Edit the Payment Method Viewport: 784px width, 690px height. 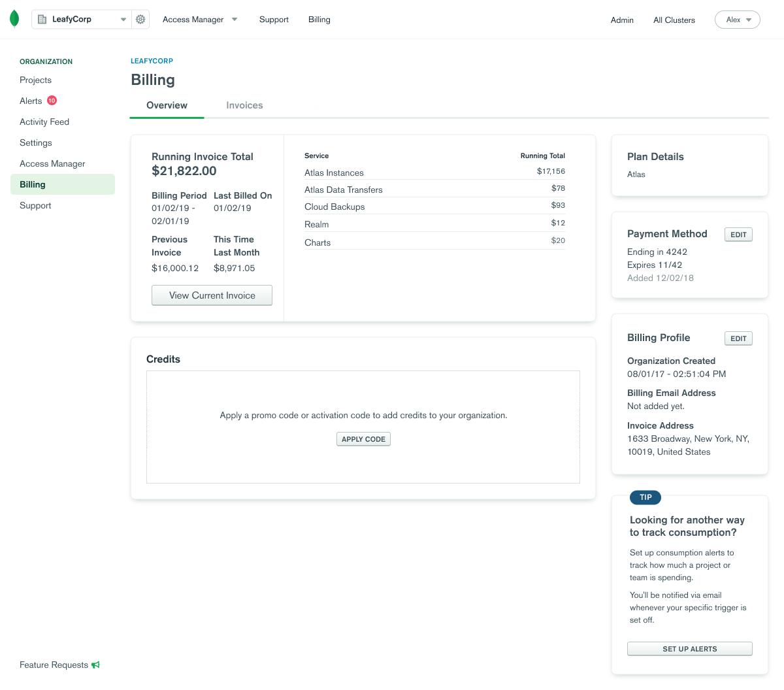(x=738, y=234)
